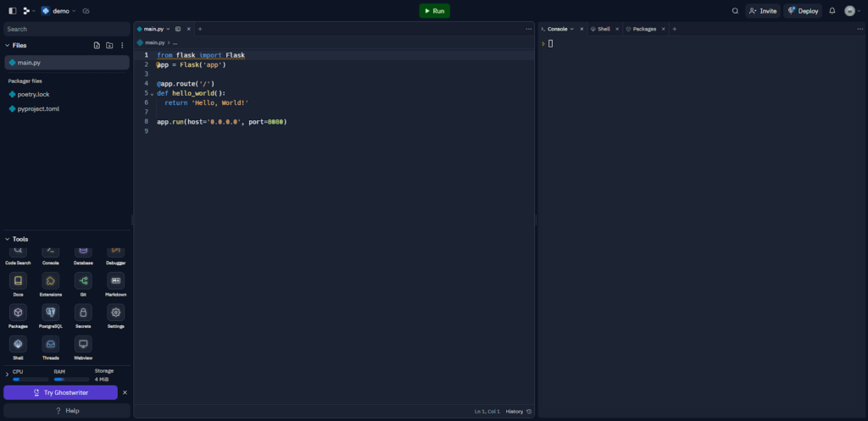The width and height of the screenshot is (868, 421).
Task: Switch to the Console tab
Action: [x=558, y=29]
